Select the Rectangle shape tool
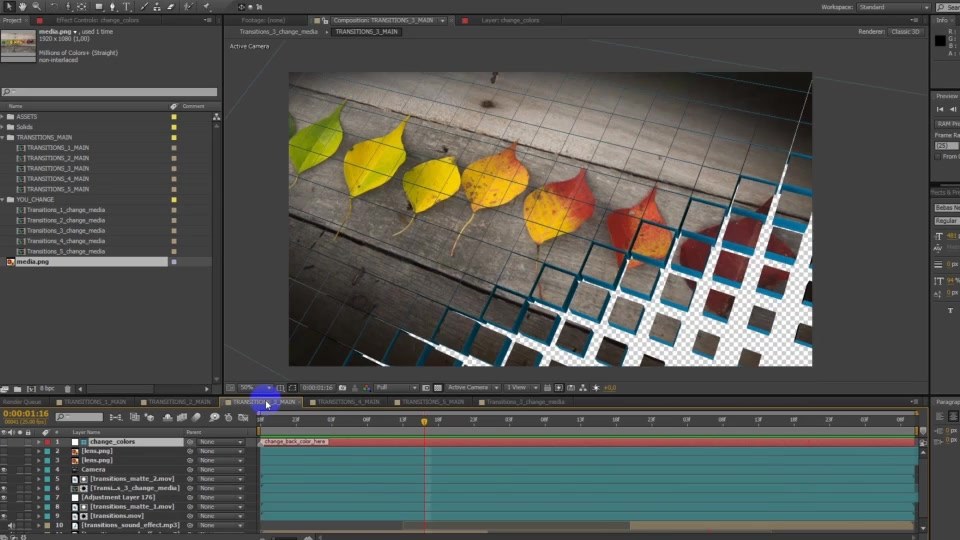The height and width of the screenshot is (540, 960). [x=99, y=7]
